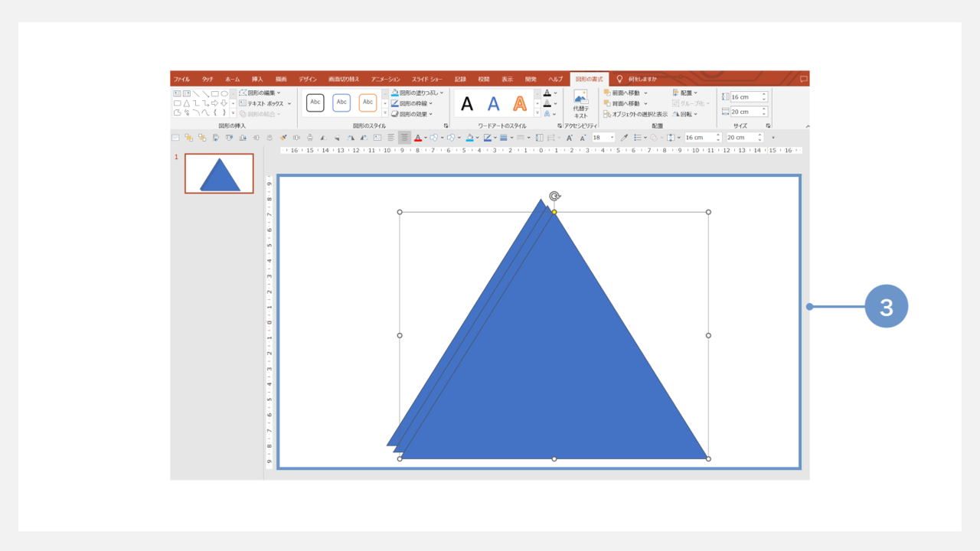This screenshot has width=980, height=551.
Task: Switch to the 挿入 tab
Action: pos(257,79)
